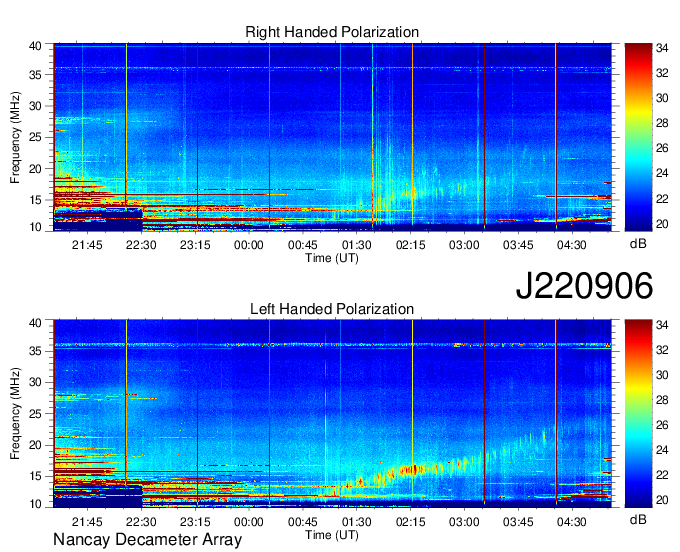This screenshot has height=552, width=680.
Task: Click 03:45 tick on left-handed time axis
Action: point(518,522)
